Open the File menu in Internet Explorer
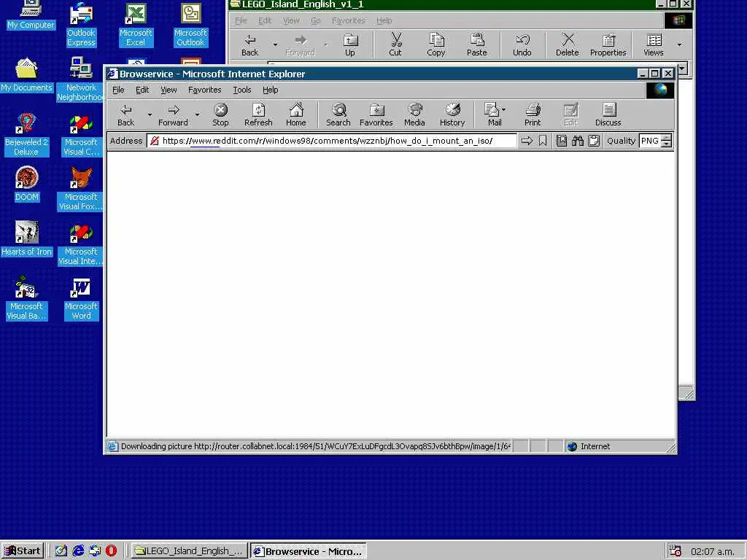This screenshot has height=560, width=747. click(x=118, y=90)
